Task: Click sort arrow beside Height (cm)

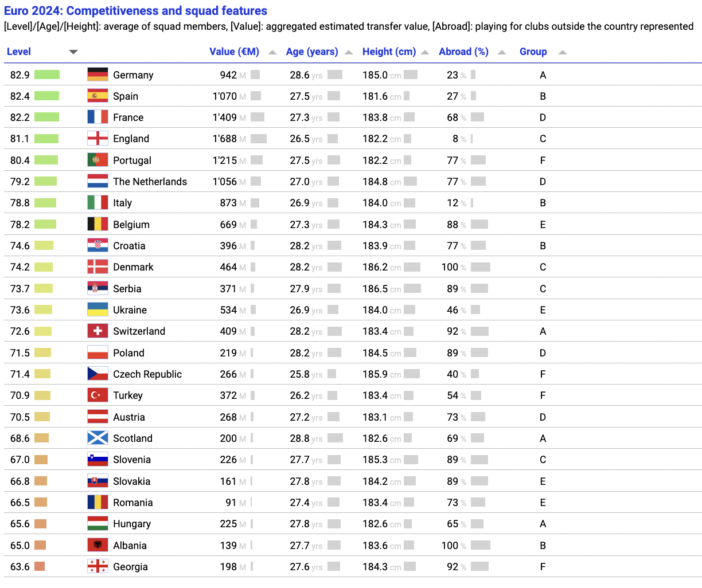Action: pyautogui.click(x=425, y=52)
